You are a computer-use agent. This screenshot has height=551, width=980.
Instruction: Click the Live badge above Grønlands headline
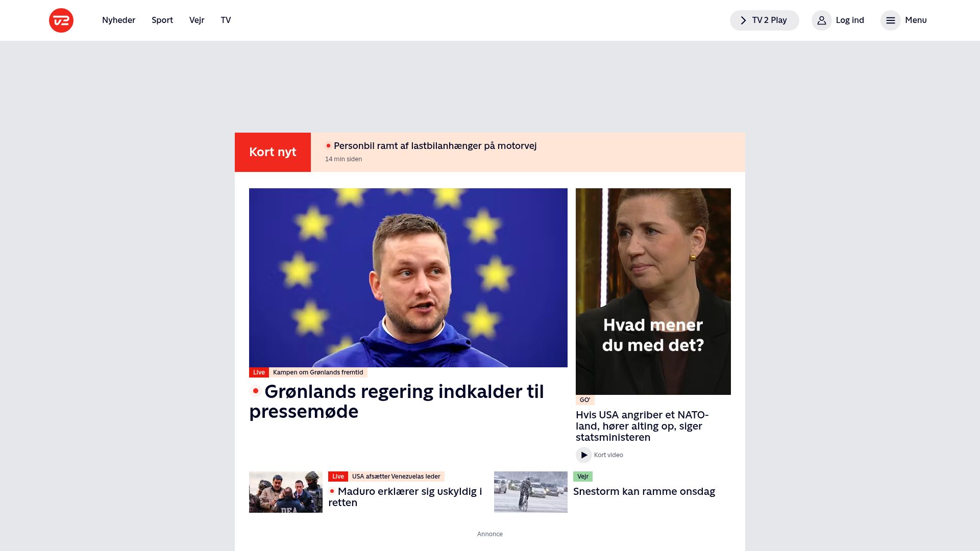tap(259, 372)
